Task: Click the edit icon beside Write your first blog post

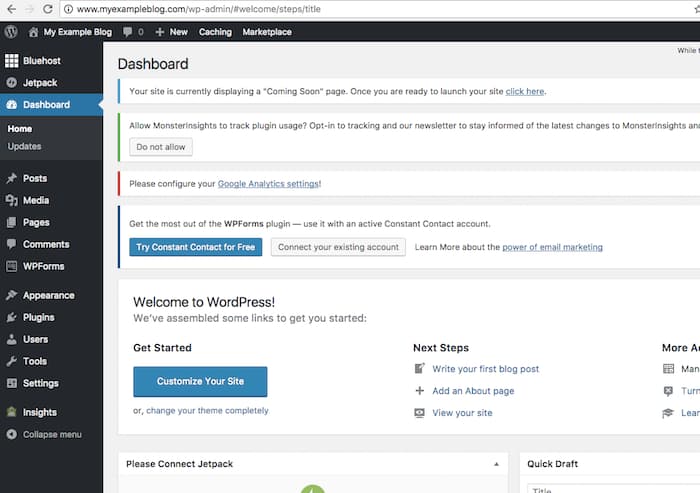Action: point(420,368)
